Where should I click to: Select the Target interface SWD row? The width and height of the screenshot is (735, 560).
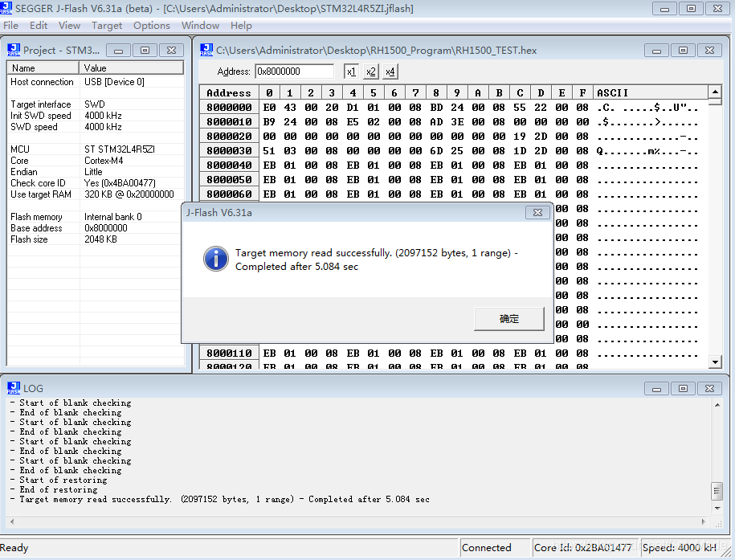pos(95,104)
